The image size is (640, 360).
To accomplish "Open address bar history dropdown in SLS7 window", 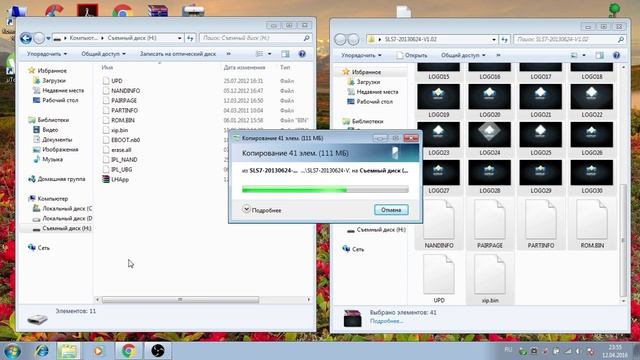I will (x=494, y=40).
